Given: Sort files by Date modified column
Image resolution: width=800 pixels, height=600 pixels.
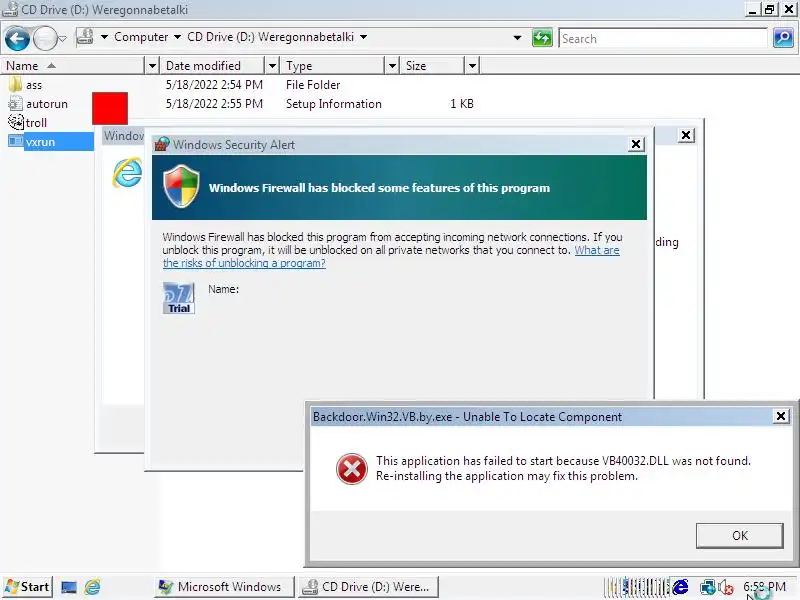Looking at the screenshot, I should tap(213, 66).
